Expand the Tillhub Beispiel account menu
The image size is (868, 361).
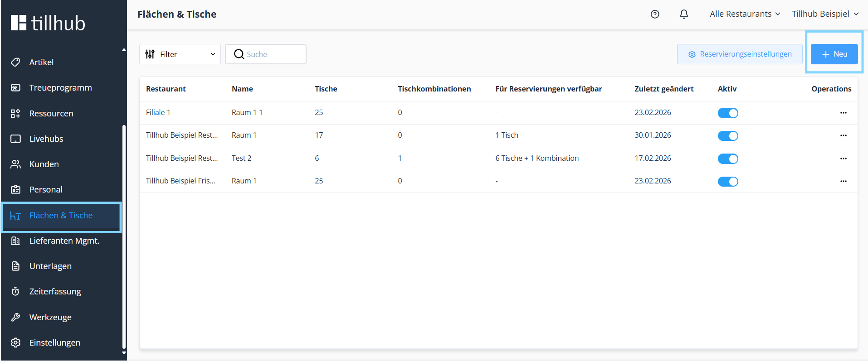click(x=825, y=14)
